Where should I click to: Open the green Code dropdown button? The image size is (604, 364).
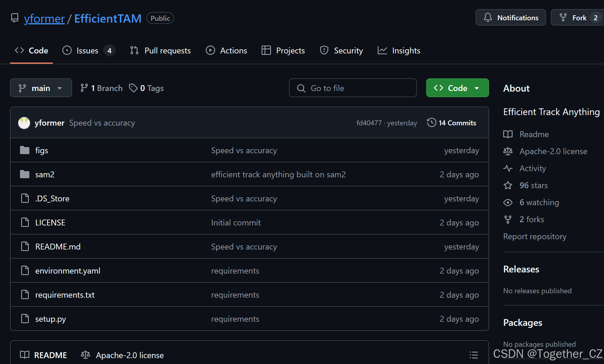(x=457, y=88)
